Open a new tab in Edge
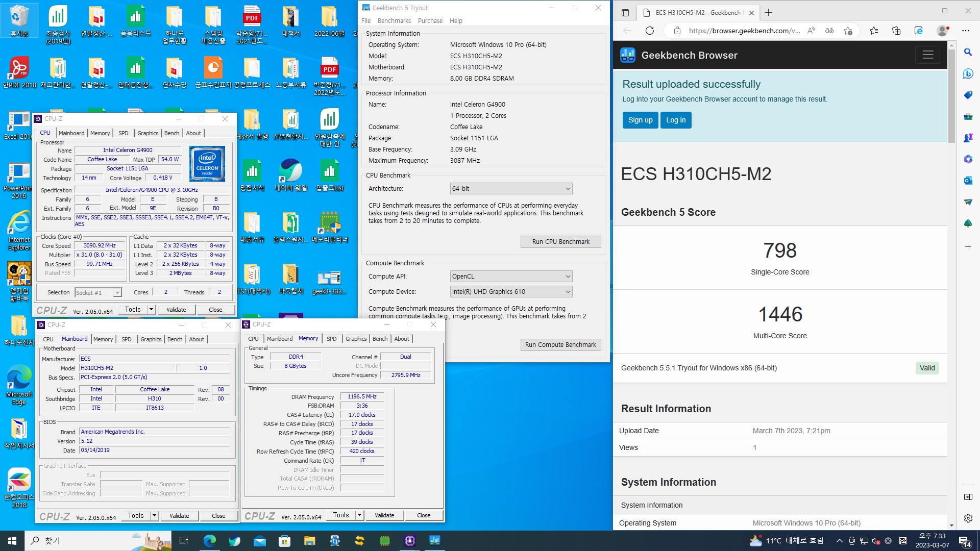Image resolution: width=980 pixels, height=551 pixels. click(769, 13)
